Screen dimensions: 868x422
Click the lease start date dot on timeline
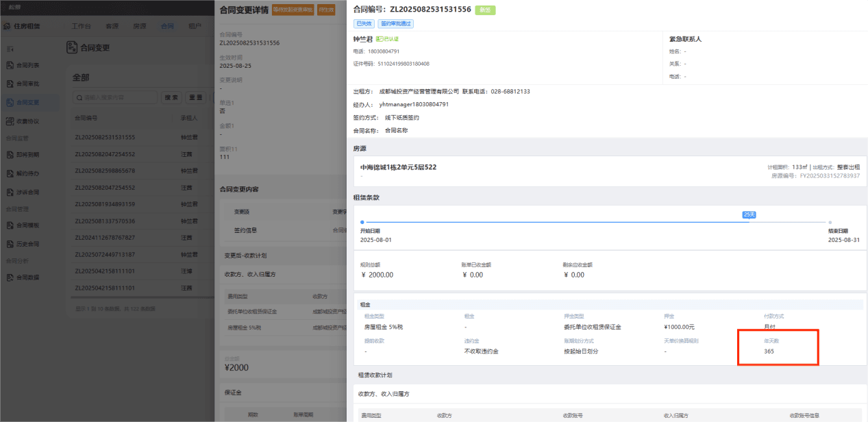[x=362, y=222]
